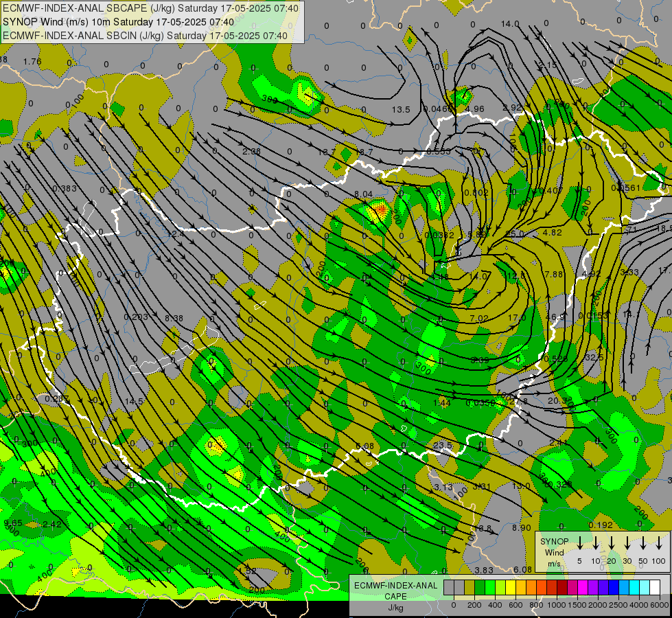
Task: Click the 5 m/s wind arrow in legend
Action: [580, 543]
